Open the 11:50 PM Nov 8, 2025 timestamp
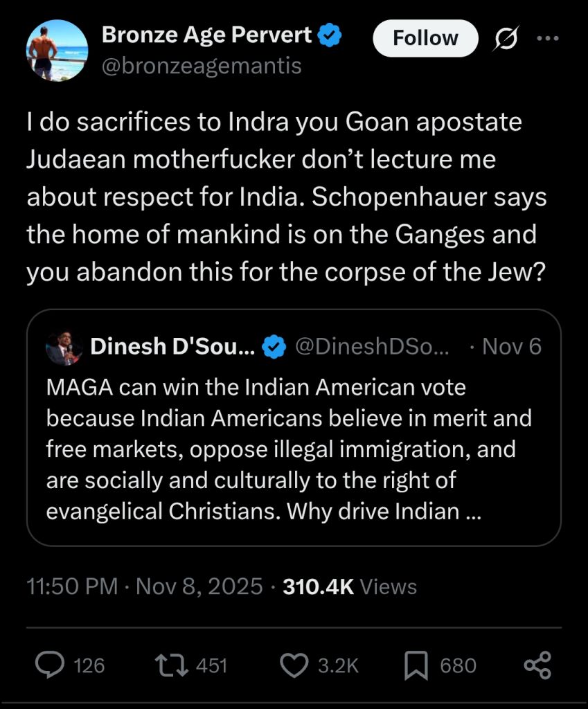The image size is (588, 709). coord(144,586)
